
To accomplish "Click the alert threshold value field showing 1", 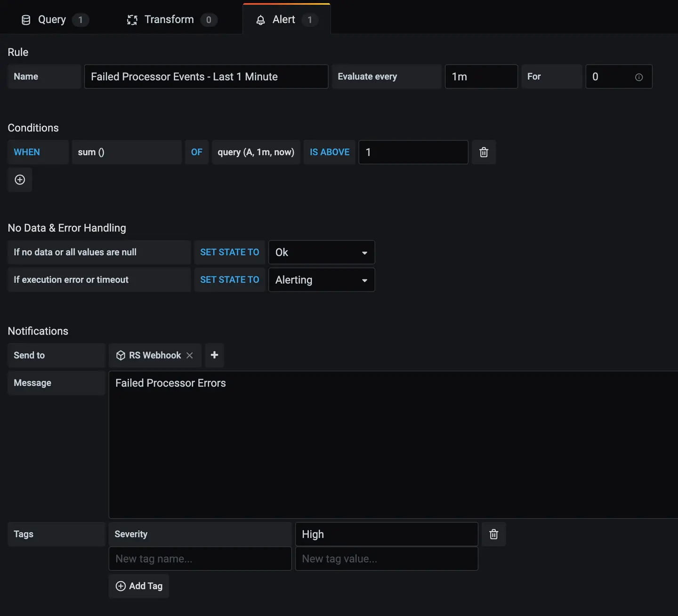I will tap(413, 152).
